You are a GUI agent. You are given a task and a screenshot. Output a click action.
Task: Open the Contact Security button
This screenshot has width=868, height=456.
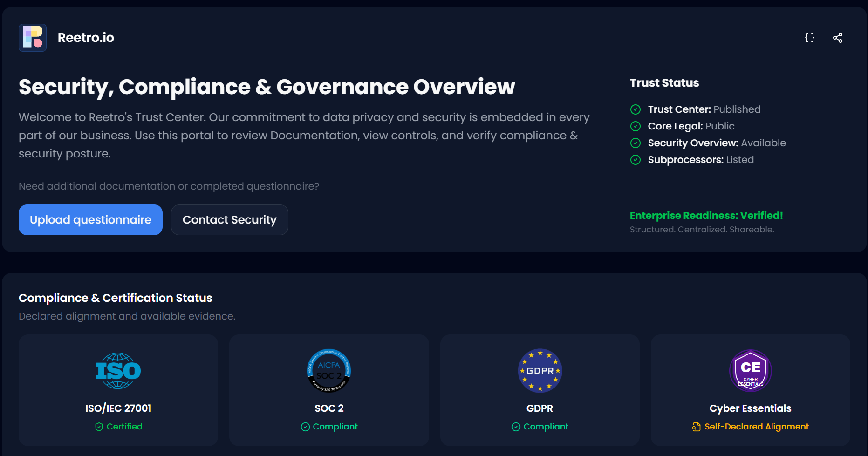point(230,220)
